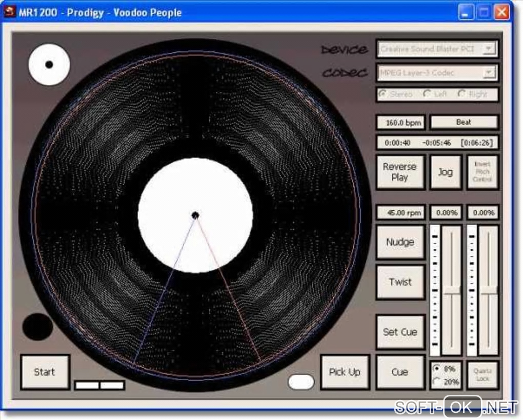Image resolution: width=523 pixels, height=420 pixels.
Task: Click the MR1200 application icon in title bar
Action: [9, 12]
